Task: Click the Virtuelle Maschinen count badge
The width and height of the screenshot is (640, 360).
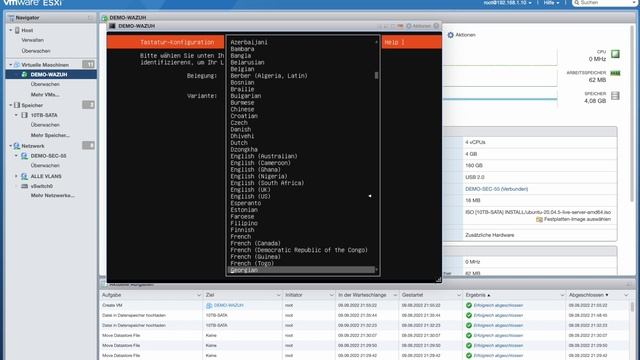Action: 88,64
